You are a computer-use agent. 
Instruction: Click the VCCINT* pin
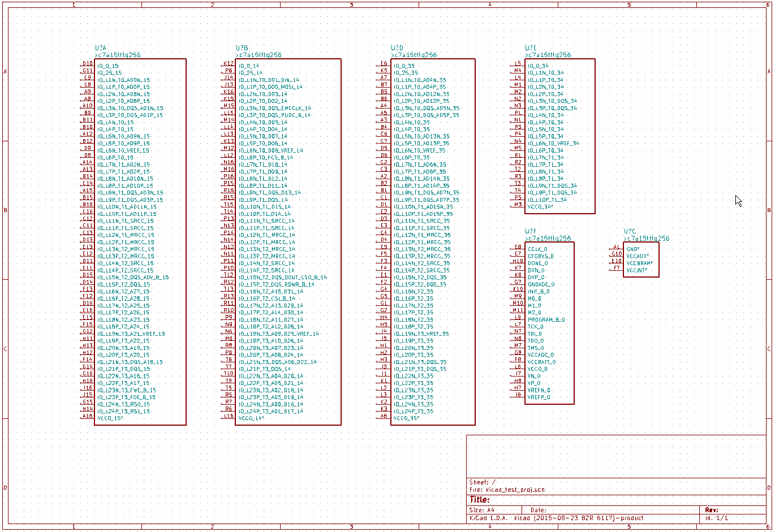tap(636, 270)
